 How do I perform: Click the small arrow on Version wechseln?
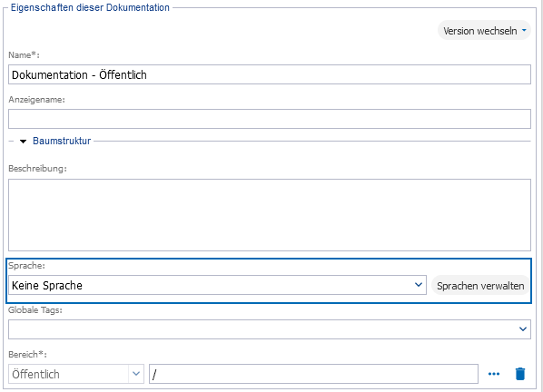pyautogui.click(x=524, y=30)
